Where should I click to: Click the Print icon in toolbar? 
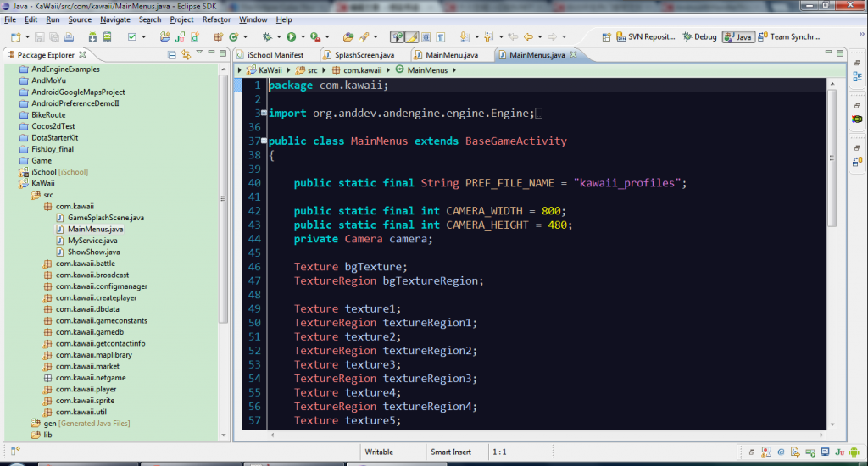(x=68, y=37)
